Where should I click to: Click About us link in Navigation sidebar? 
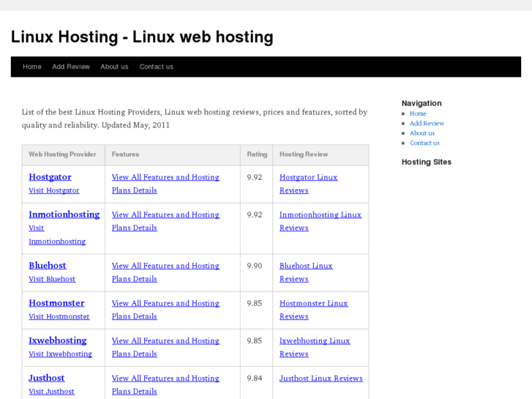422,133
